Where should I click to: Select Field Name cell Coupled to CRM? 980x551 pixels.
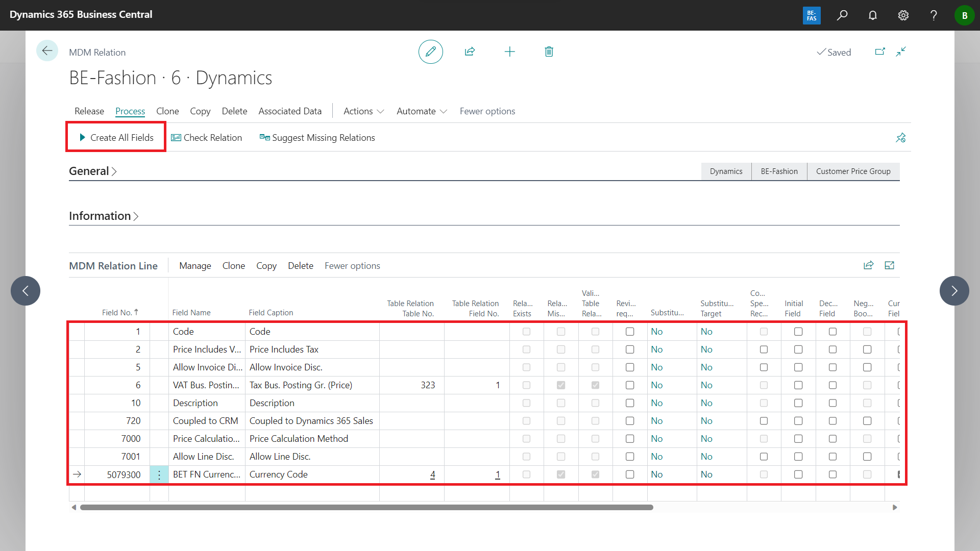[207, 421]
